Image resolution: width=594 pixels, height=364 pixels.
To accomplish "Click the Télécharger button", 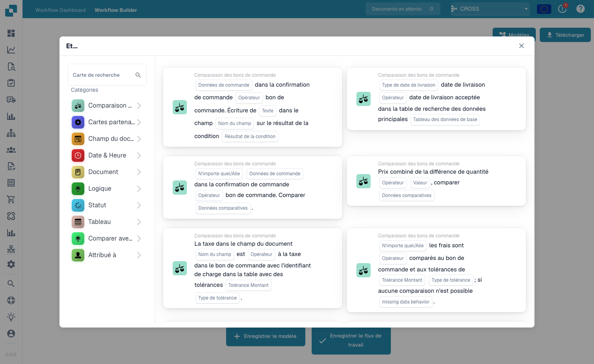I will 565,35.
